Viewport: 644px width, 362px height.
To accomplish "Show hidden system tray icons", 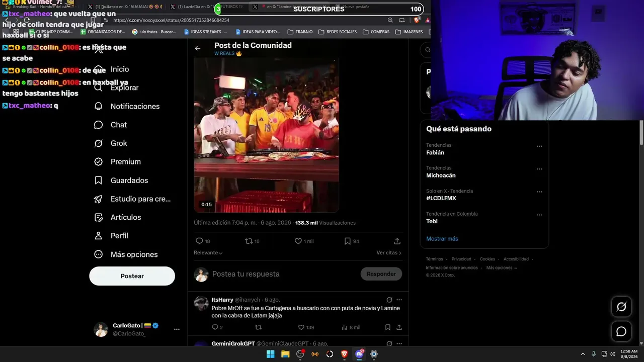I will [x=583, y=354].
